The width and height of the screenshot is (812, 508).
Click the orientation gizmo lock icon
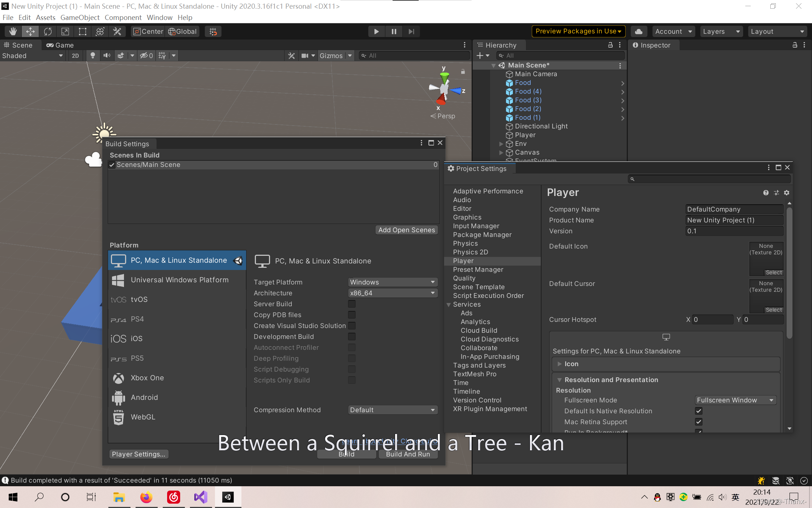coord(463,72)
